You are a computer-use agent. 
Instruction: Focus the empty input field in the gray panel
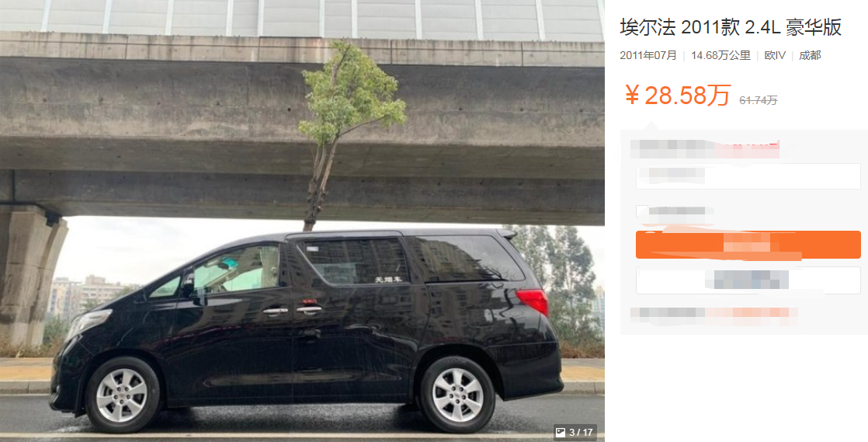pos(748,176)
